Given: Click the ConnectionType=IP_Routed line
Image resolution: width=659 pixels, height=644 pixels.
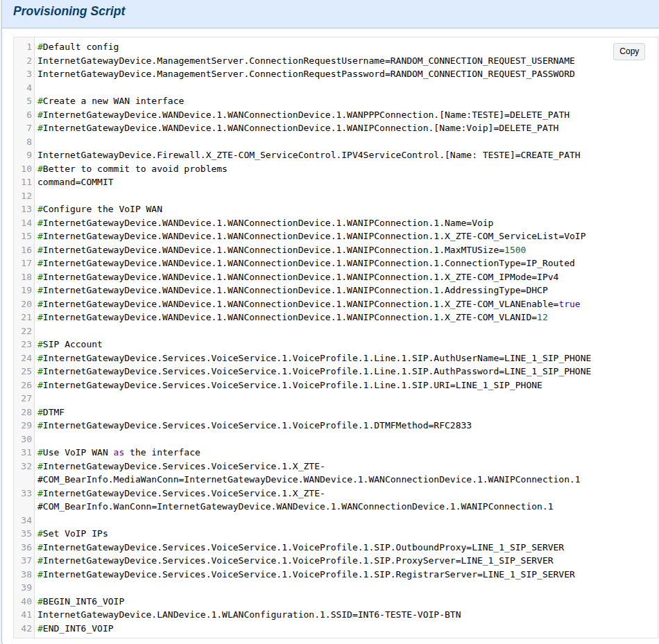Looking at the screenshot, I should [x=306, y=263].
